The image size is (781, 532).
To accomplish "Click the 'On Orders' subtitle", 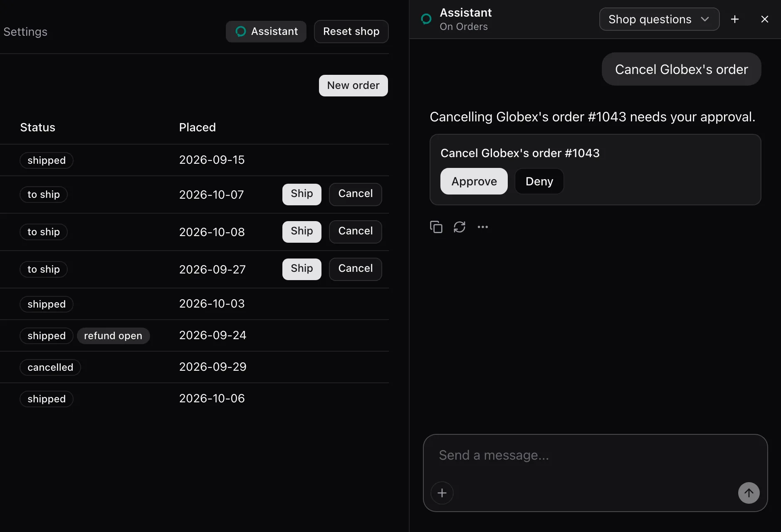I will pos(464,27).
